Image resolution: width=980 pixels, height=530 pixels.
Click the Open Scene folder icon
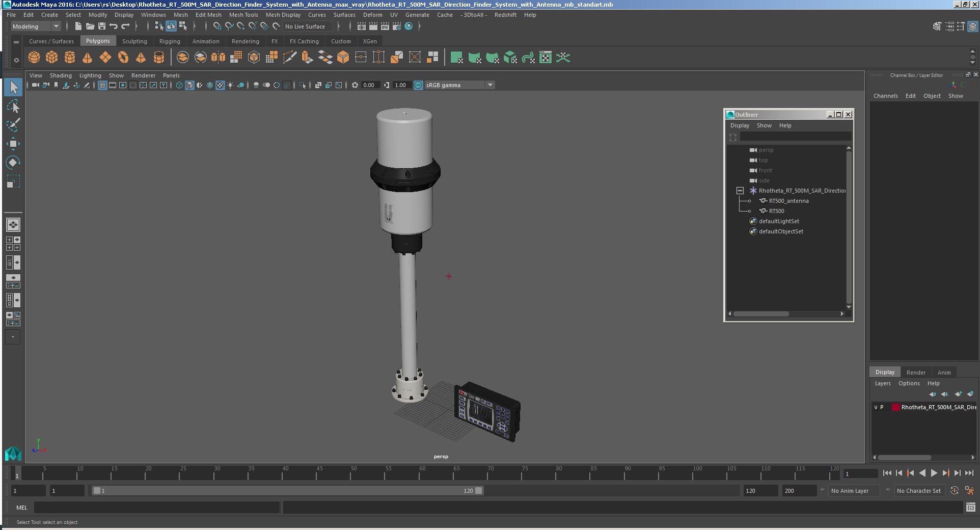pyautogui.click(x=90, y=26)
